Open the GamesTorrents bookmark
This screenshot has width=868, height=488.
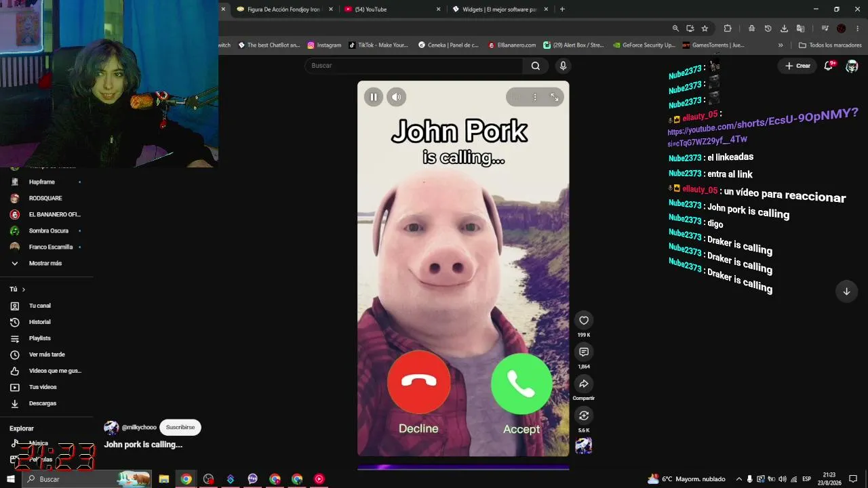[713, 45]
